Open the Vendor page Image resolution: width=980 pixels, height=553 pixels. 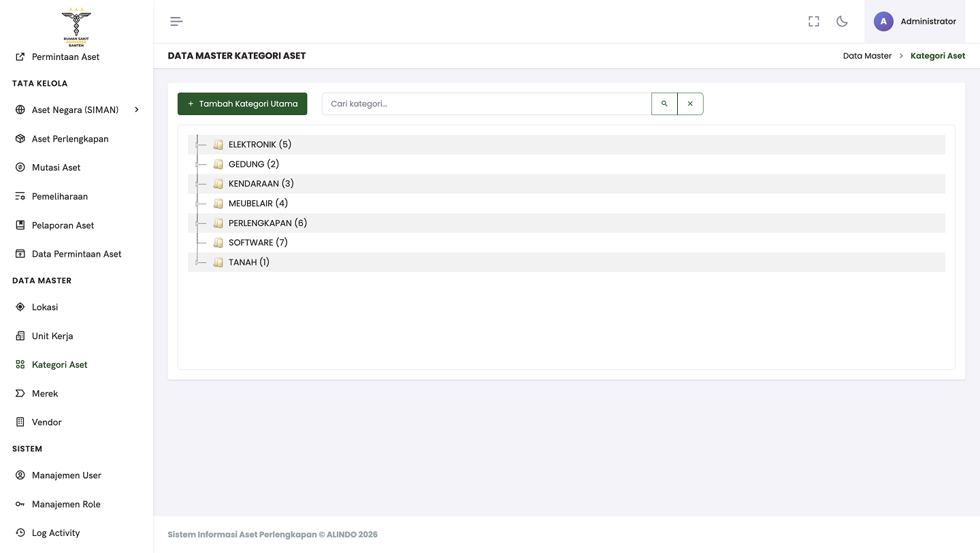click(47, 422)
